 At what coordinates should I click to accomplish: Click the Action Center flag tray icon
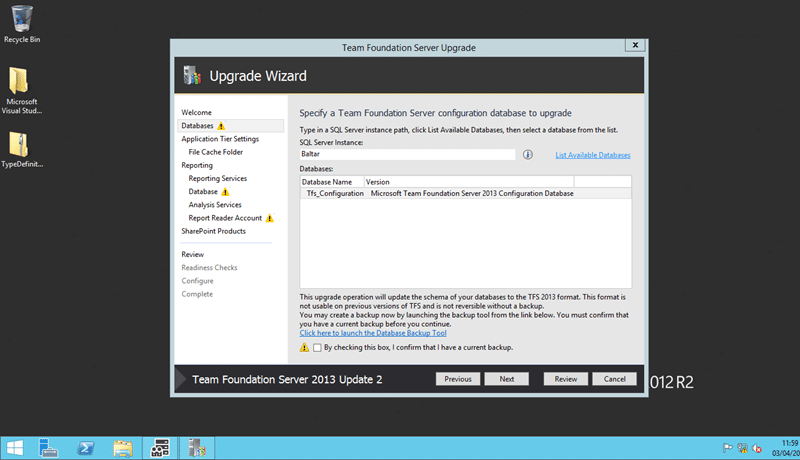coord(728,448)
